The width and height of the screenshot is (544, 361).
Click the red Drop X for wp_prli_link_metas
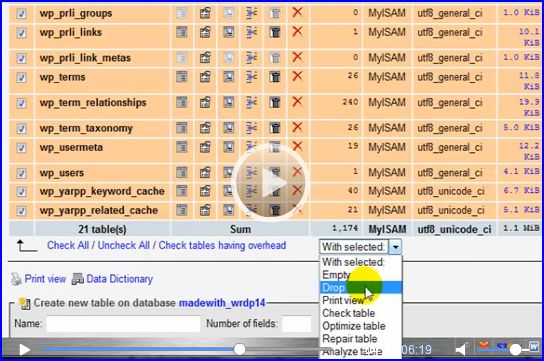(x=297, y=57)
